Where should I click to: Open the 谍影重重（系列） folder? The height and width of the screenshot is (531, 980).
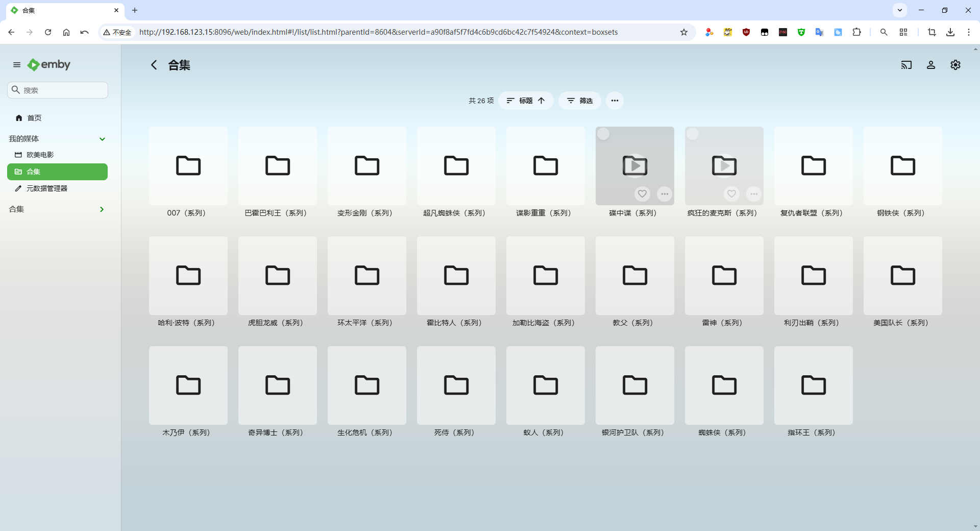coord(546,166)
